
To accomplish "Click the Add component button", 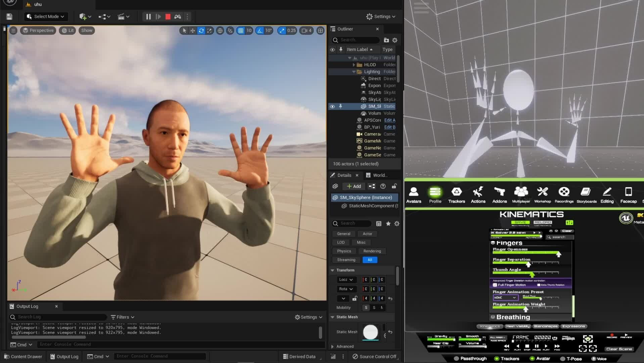I will (x=354, y=186).
